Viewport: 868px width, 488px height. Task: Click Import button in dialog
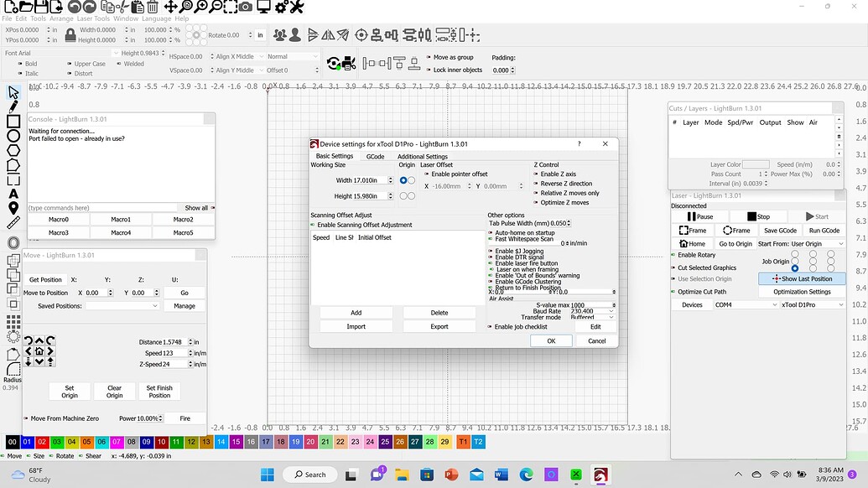click(356, 326)
